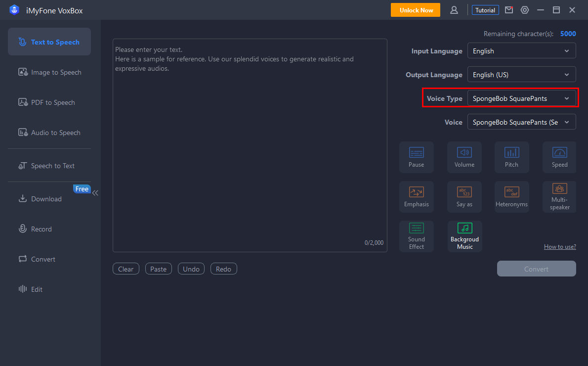
Task: Switch to Audio to Speech
Action: [49, 133]
